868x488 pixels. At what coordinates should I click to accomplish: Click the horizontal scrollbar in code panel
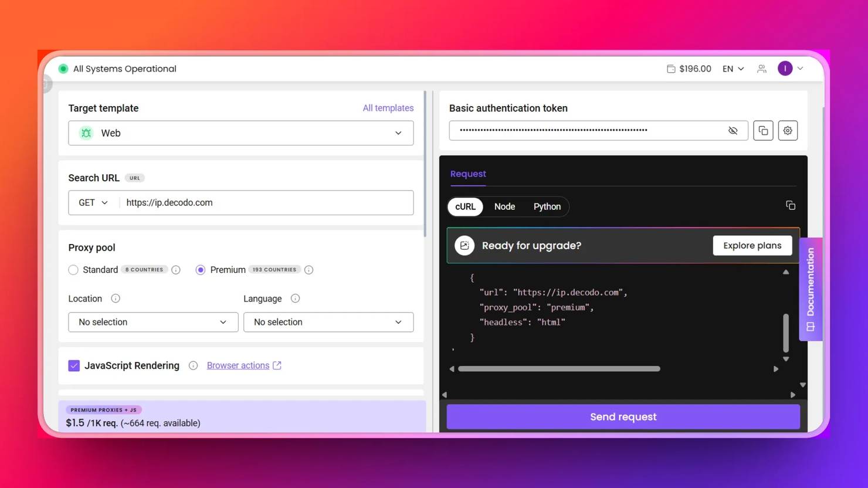point(558,369)
